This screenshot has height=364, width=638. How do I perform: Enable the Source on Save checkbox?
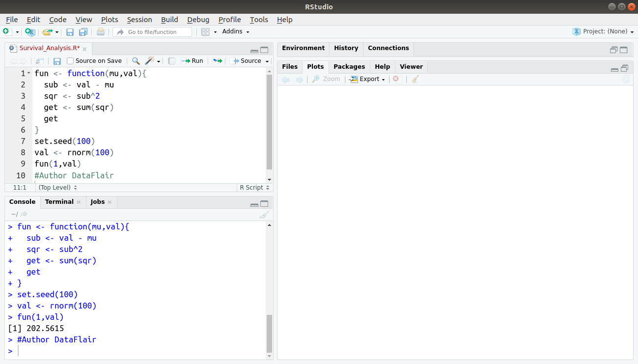pos(70,61)
